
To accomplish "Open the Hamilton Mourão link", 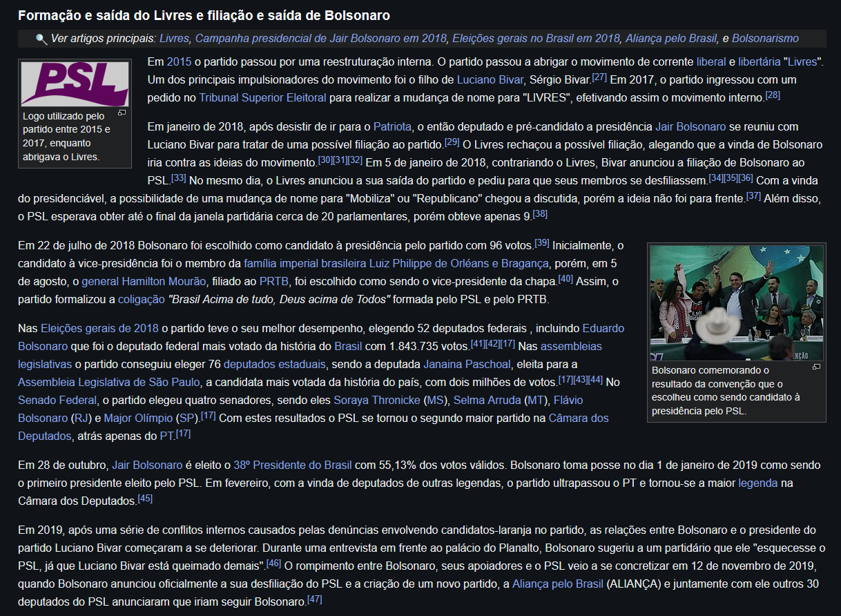I will tap(164, 281).
